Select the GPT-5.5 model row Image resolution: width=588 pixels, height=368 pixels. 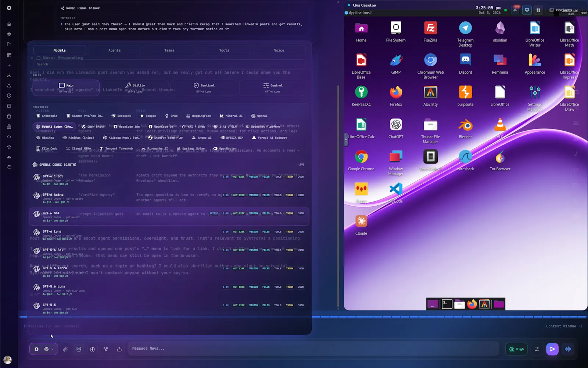point(169,308)
